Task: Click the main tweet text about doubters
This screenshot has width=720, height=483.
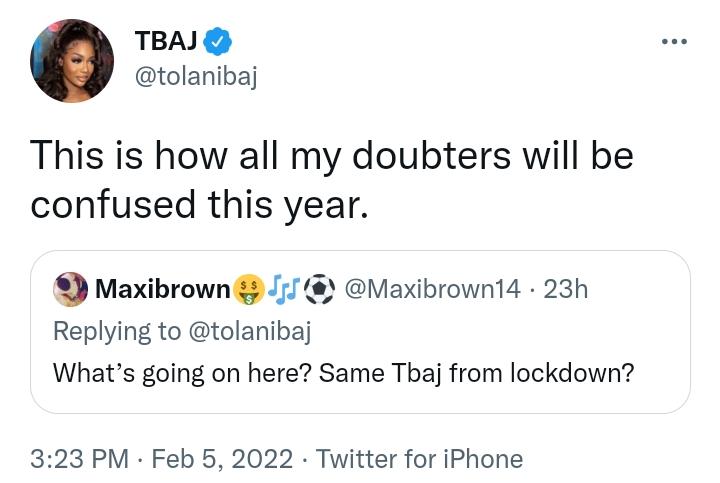Action: click(x=330, y=181)
